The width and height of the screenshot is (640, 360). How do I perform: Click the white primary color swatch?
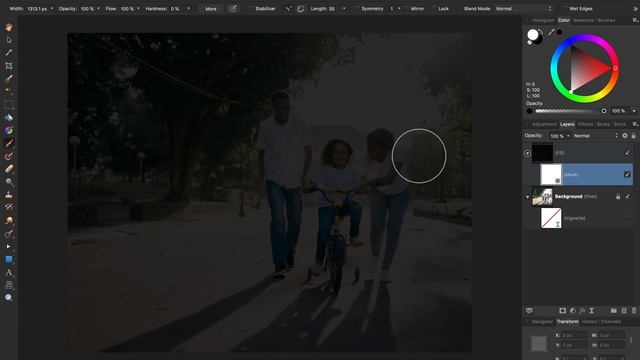click(x=533, y=35)
